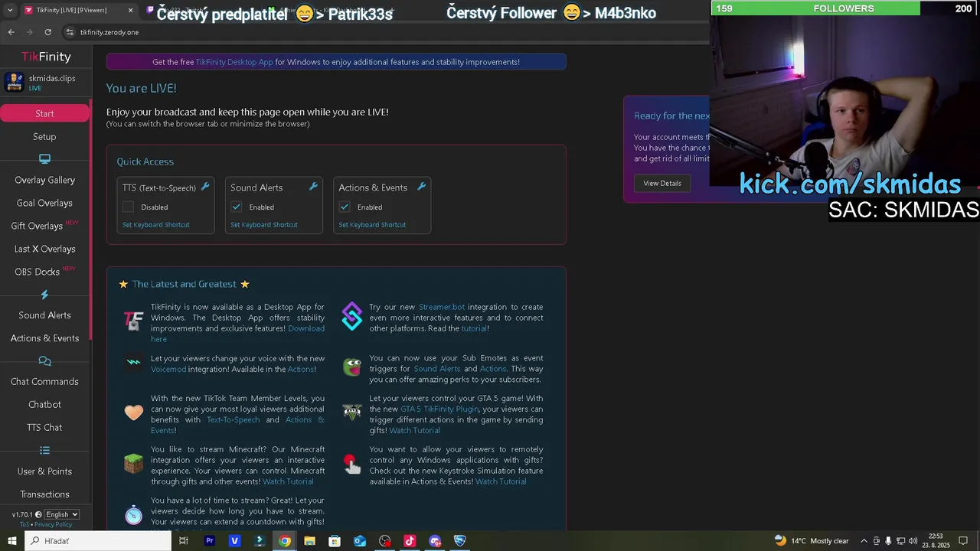Open Overlay Gallery in the sidebar
This screenshot has width=980, height=551.
coord(44,180)
